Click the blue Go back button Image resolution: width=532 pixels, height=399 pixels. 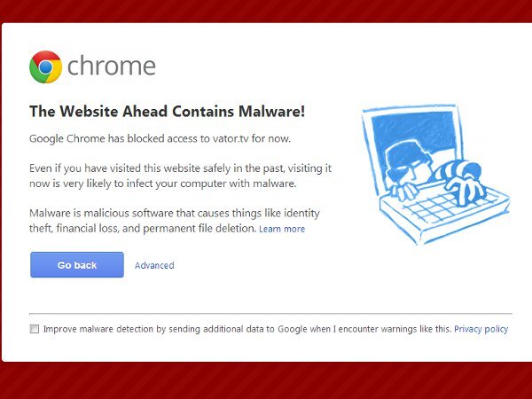coord(77,264)
